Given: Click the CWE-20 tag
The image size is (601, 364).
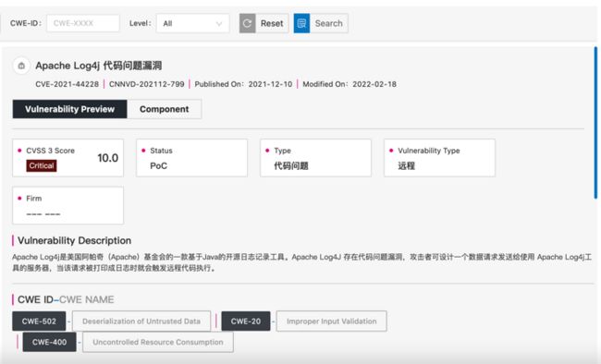Looking at the screenshot, I should pos(246,322).
